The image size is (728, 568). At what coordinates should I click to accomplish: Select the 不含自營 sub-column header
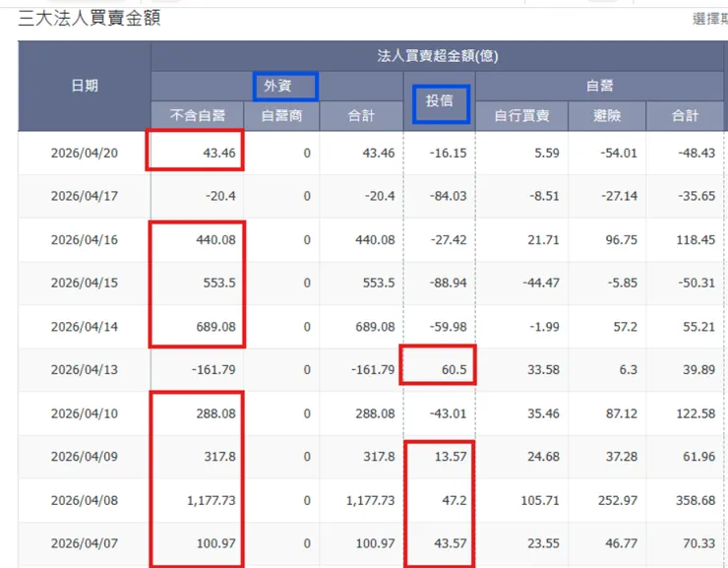click(x=198, y=115)
